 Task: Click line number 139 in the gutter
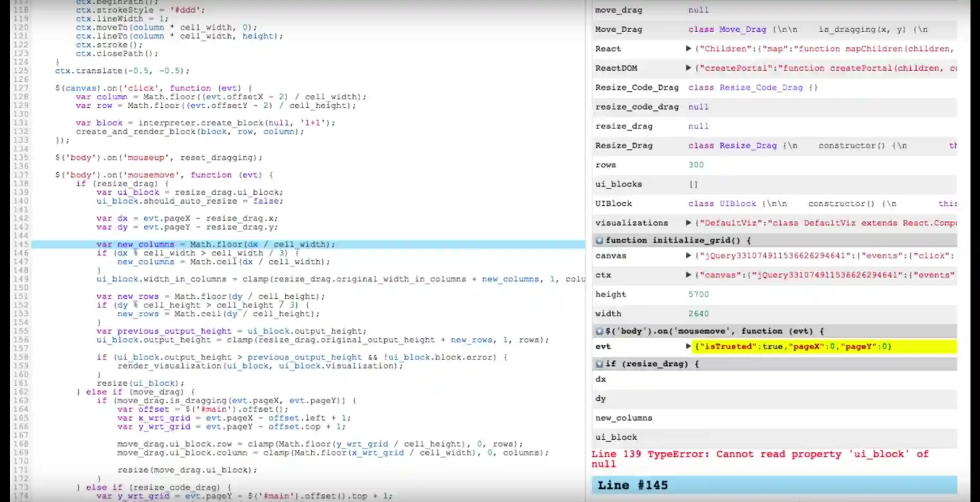[x=21, y=192]
